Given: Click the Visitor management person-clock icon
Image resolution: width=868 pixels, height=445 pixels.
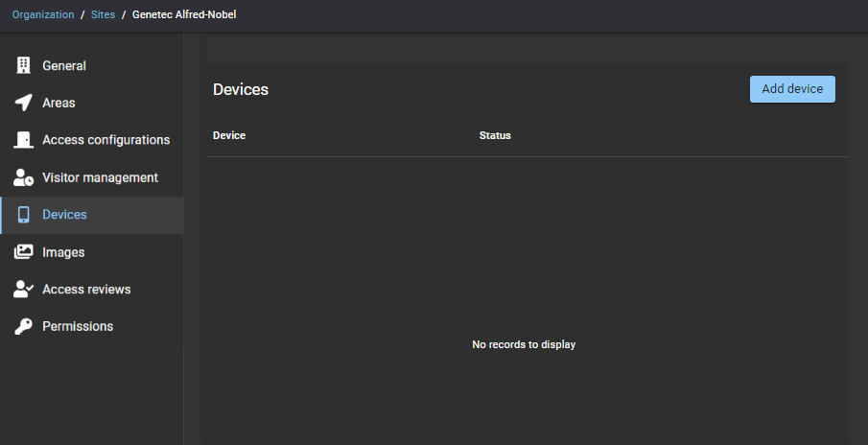Looking at the screenshot, I should click(x=24, y=177).
